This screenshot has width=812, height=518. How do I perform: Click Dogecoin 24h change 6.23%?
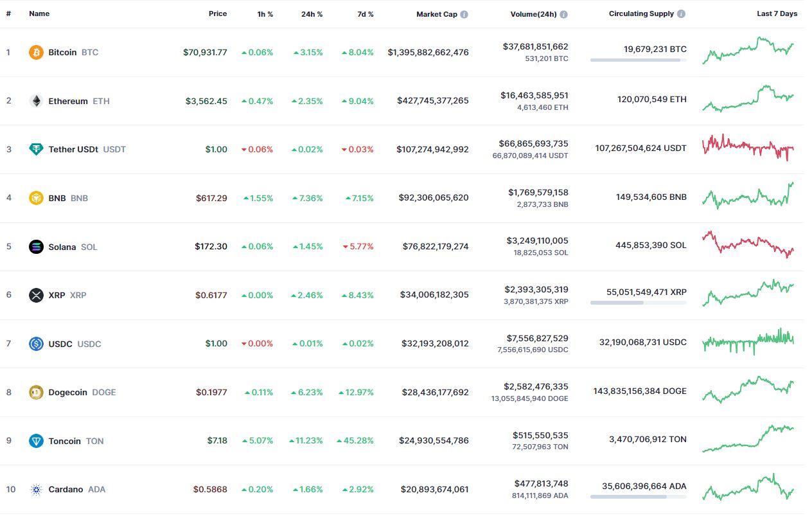tap(308, 392)
